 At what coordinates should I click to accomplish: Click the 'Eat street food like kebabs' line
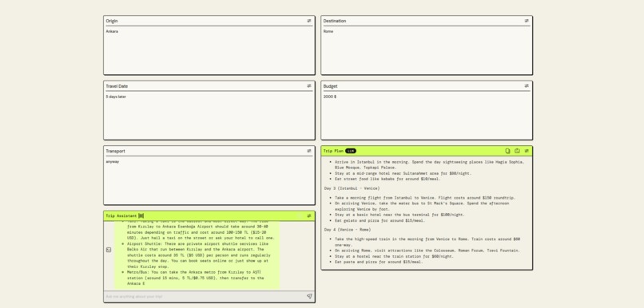388,179
